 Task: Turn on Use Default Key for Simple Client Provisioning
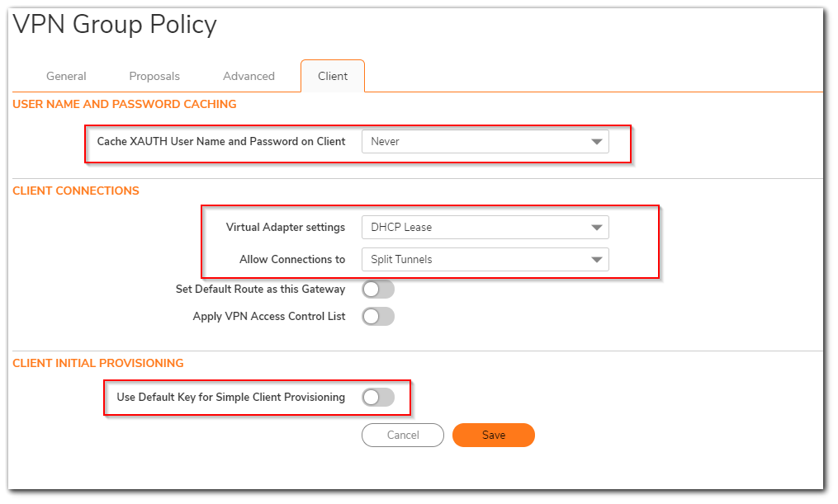378,398
